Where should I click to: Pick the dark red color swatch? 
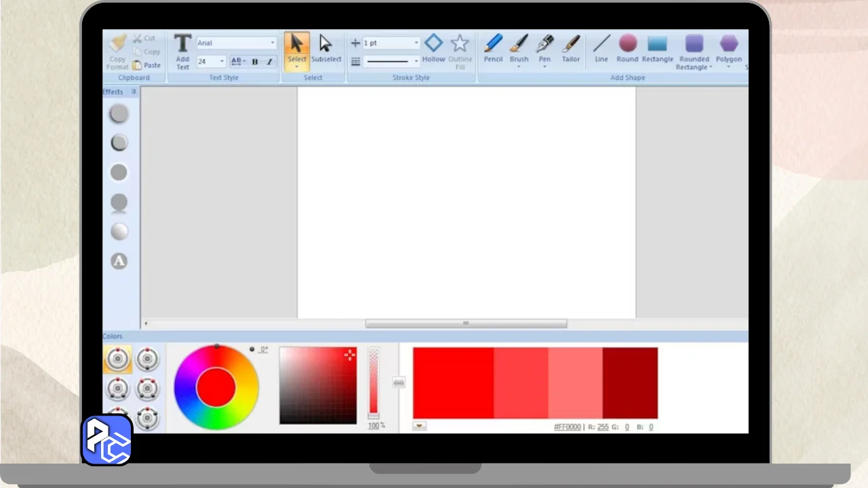(630, 383)
